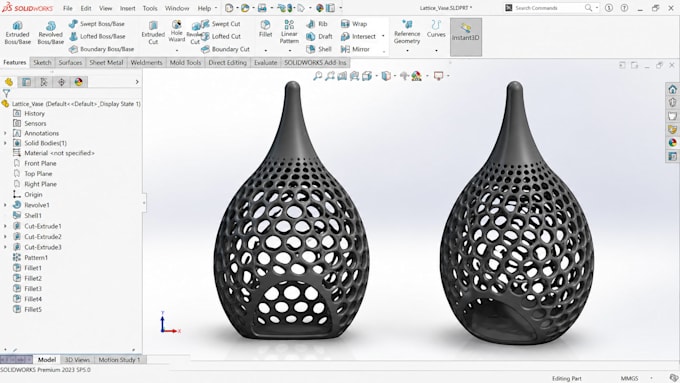This screenshot has width=680, height=383.
Task: Open the Curves dropdown arrow
Action: coord(436,51)
